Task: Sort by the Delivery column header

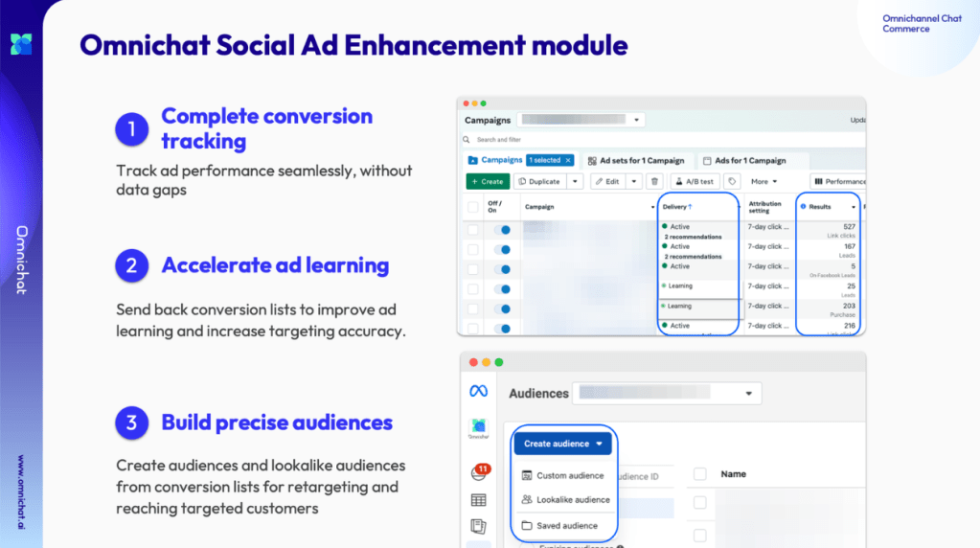Action: click(x=677, y=207)
